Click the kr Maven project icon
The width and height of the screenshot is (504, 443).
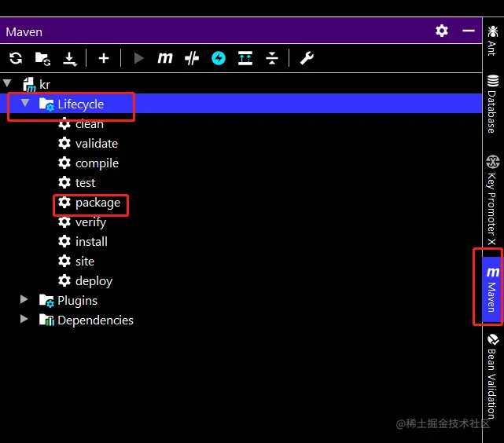click(29, 84)
